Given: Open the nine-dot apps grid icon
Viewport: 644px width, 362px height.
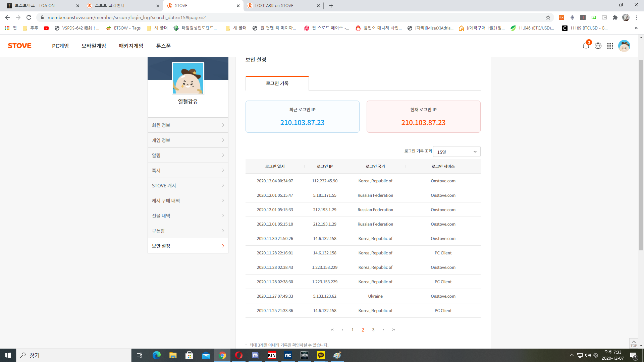Looking at the screenshot, I should point(610,46).
